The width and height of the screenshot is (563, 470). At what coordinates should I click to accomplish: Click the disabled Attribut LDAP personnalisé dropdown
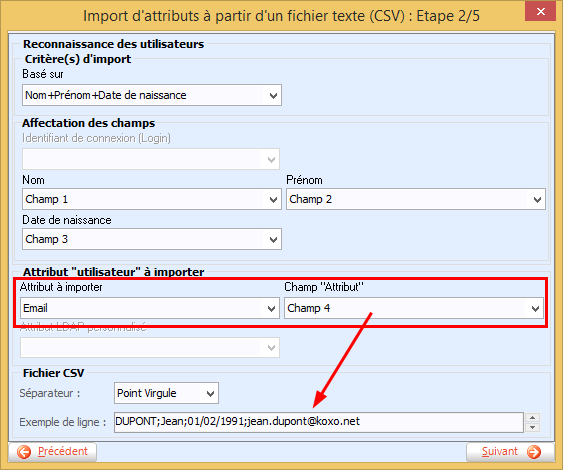tap(150, 348)
